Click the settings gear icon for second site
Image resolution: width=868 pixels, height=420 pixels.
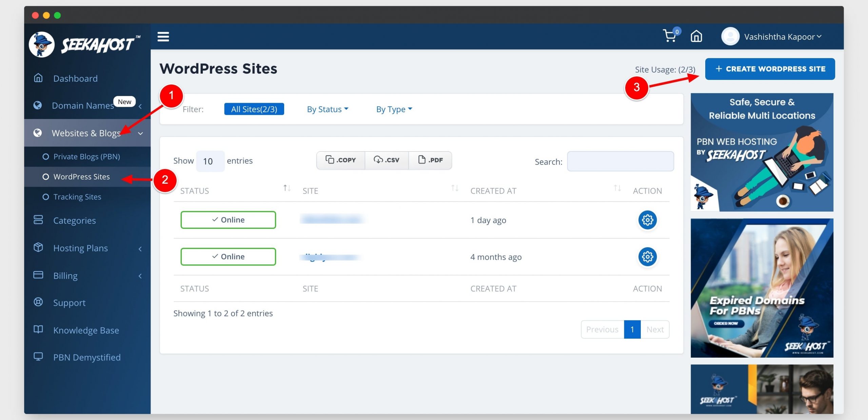coord(646,256)
